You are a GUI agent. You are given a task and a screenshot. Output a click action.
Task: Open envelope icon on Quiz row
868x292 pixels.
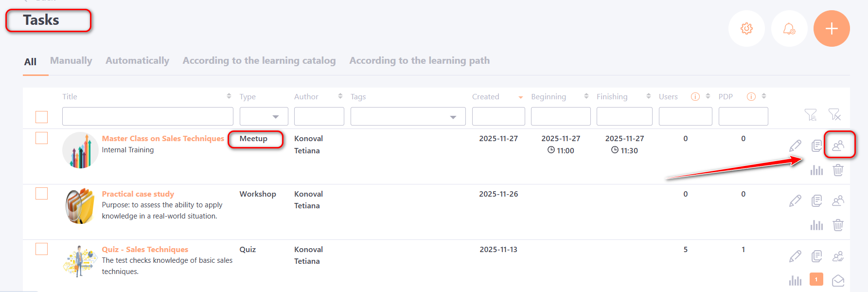[838, 280]
